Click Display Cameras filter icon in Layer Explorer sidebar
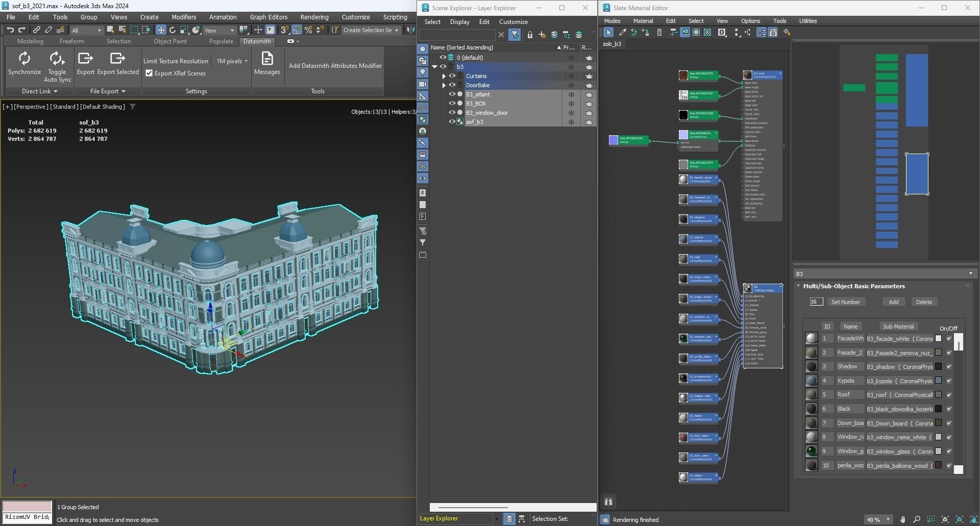Image resolution: width=980 pixels, height=526 pixels. coord(423,84)
